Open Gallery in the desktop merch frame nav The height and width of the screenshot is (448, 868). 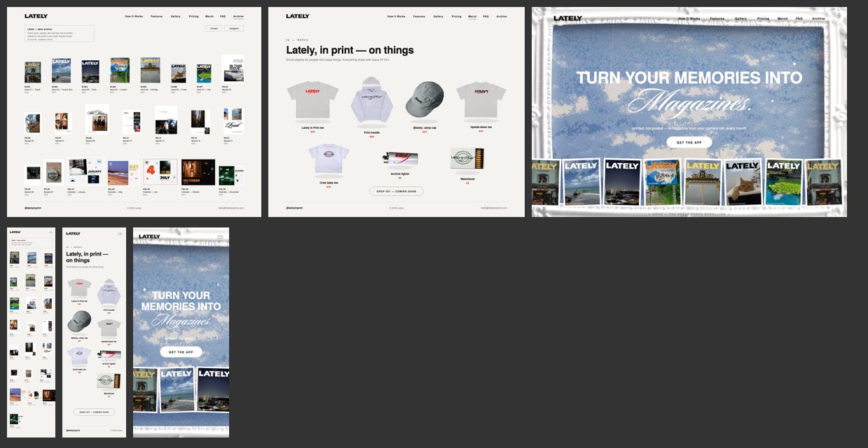tap(438, 16)
